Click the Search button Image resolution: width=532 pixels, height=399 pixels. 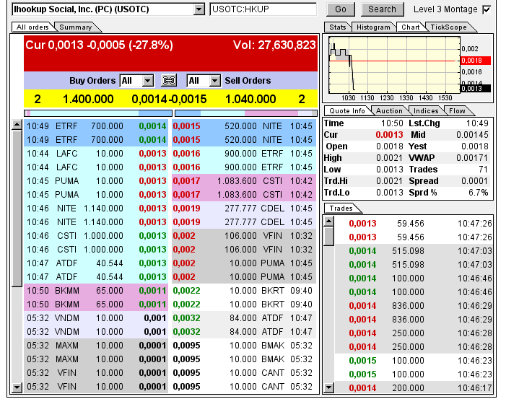pyautogui.click(x=382, y=9)
